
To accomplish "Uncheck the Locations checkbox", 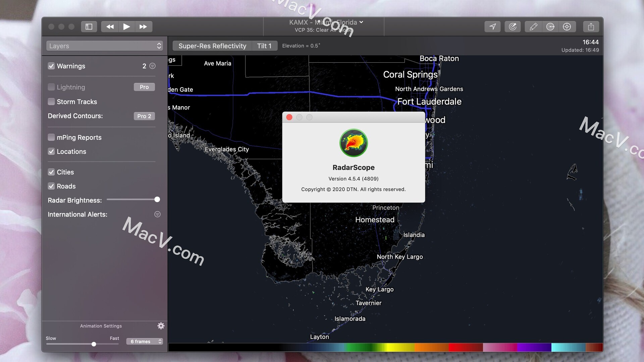I will (x=51, y=152).
